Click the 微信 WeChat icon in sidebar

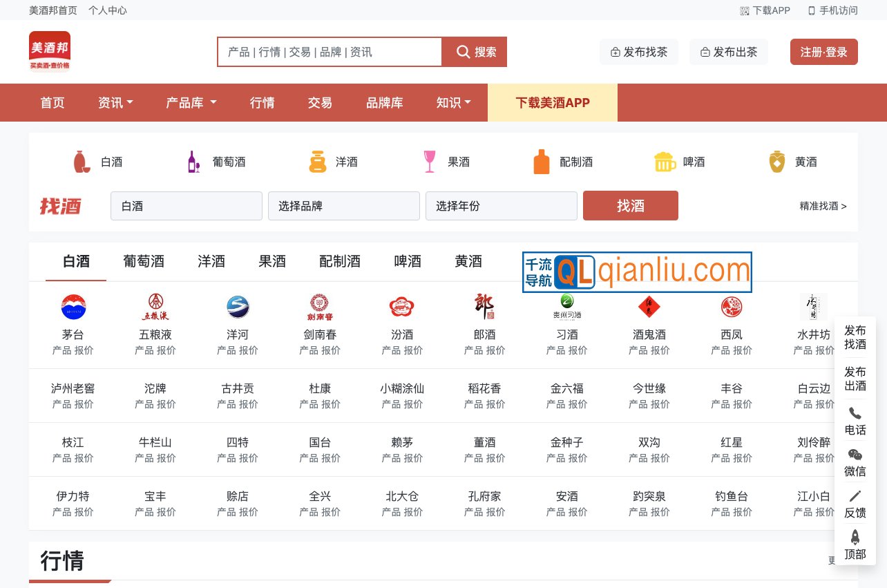point(855,455)
